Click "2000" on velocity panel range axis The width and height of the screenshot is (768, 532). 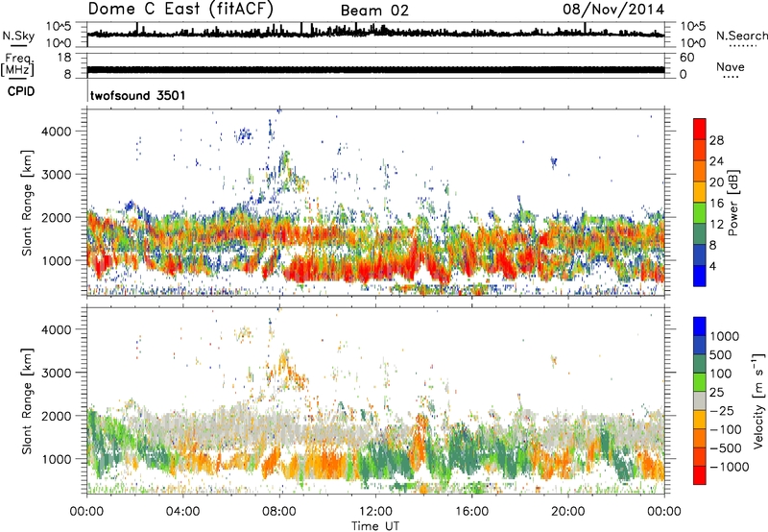point(57,416)
